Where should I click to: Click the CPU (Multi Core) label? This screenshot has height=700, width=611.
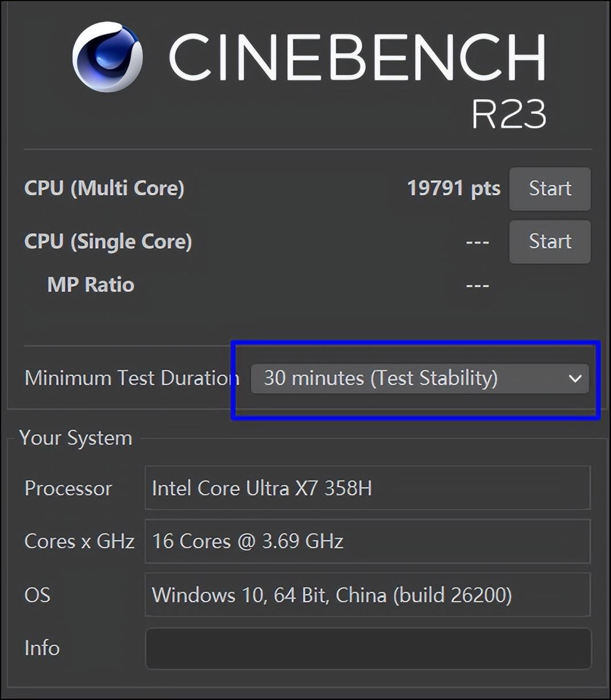[x=104, y=189]
